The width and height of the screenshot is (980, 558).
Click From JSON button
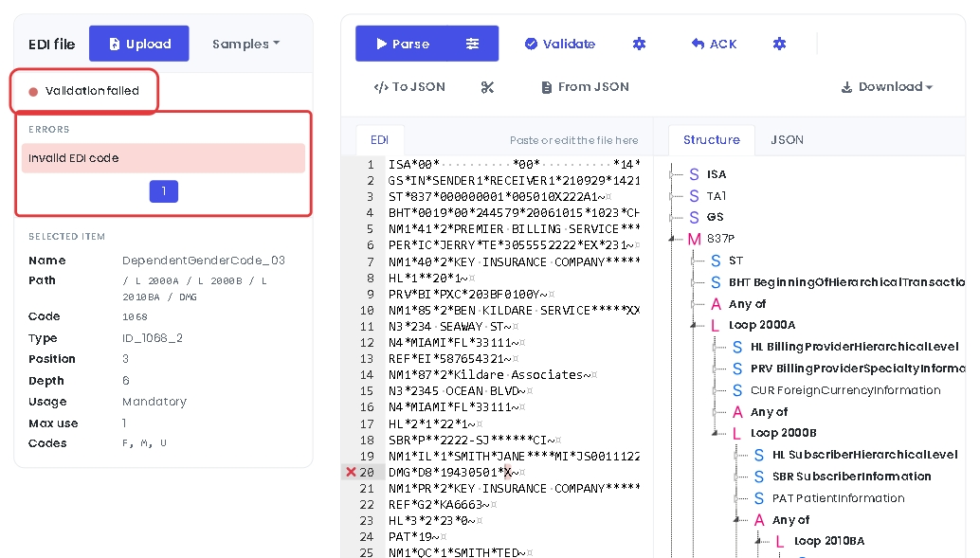pyautogui.click(x=585, y=87)
